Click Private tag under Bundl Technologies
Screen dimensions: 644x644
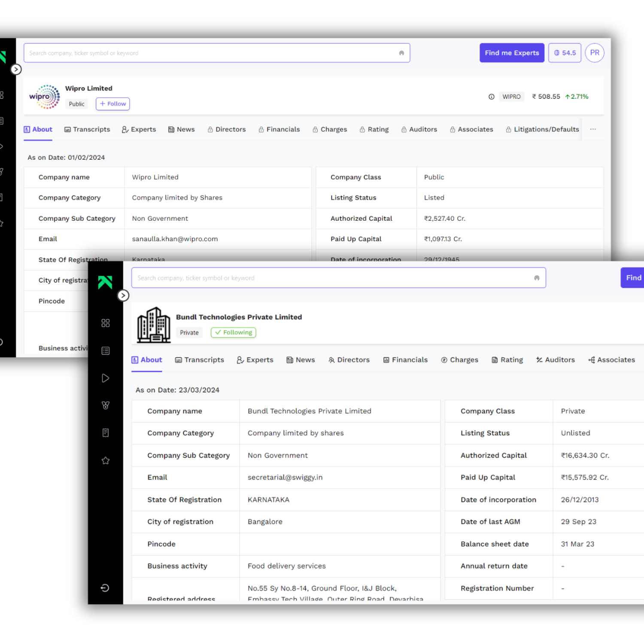coord(189,333)
